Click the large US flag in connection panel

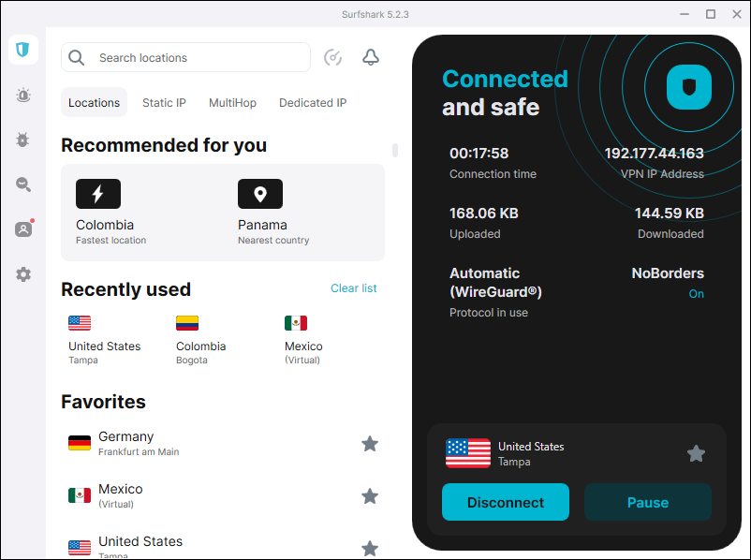(468, 453)
